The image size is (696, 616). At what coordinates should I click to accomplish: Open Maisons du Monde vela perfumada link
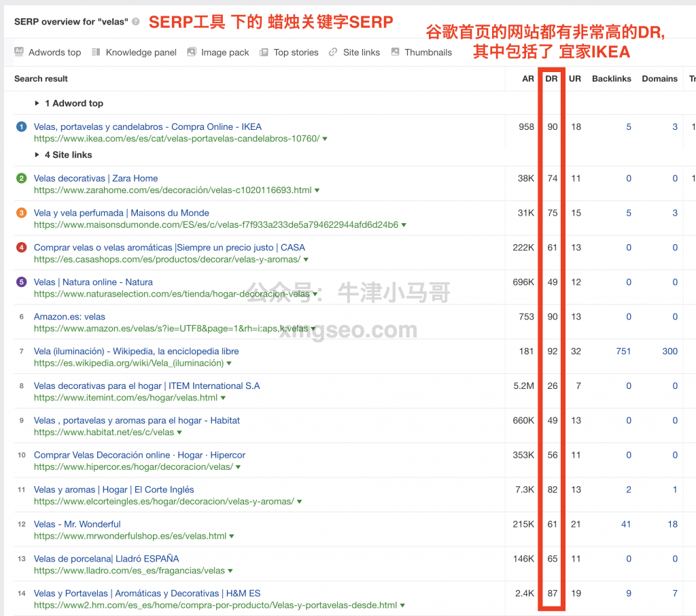pos(122,213)
